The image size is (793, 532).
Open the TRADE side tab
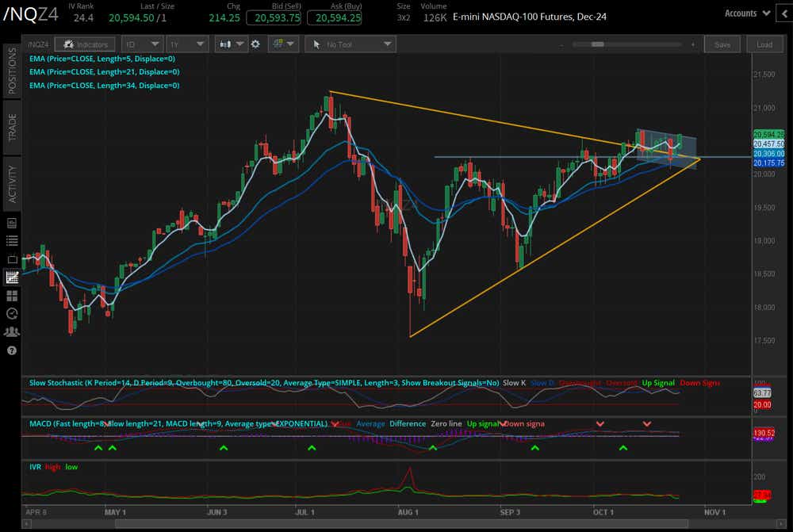[12, 128]
